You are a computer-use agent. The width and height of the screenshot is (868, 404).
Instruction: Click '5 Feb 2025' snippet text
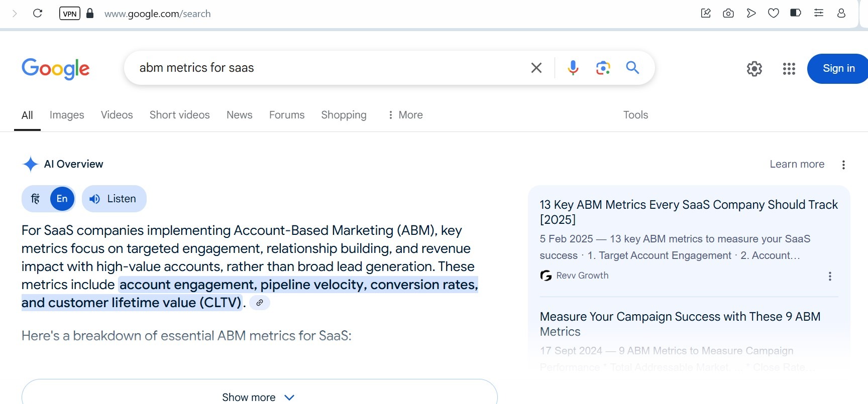tap(566, 239)
